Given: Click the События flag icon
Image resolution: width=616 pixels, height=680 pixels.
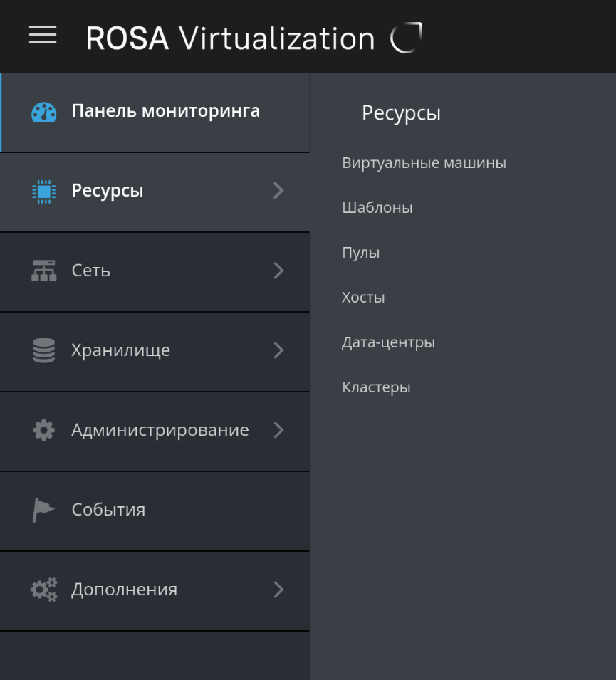Looking at the screenshot, I should (43, 510).
